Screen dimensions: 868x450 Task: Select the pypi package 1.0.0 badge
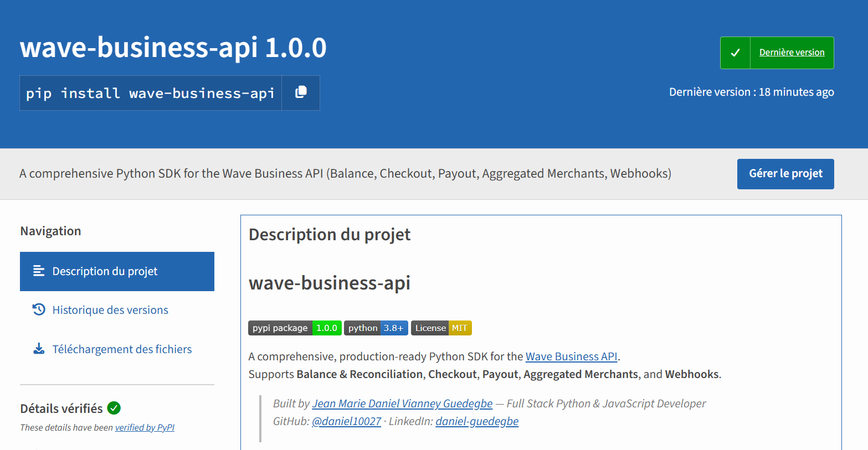tap(295, 328)
